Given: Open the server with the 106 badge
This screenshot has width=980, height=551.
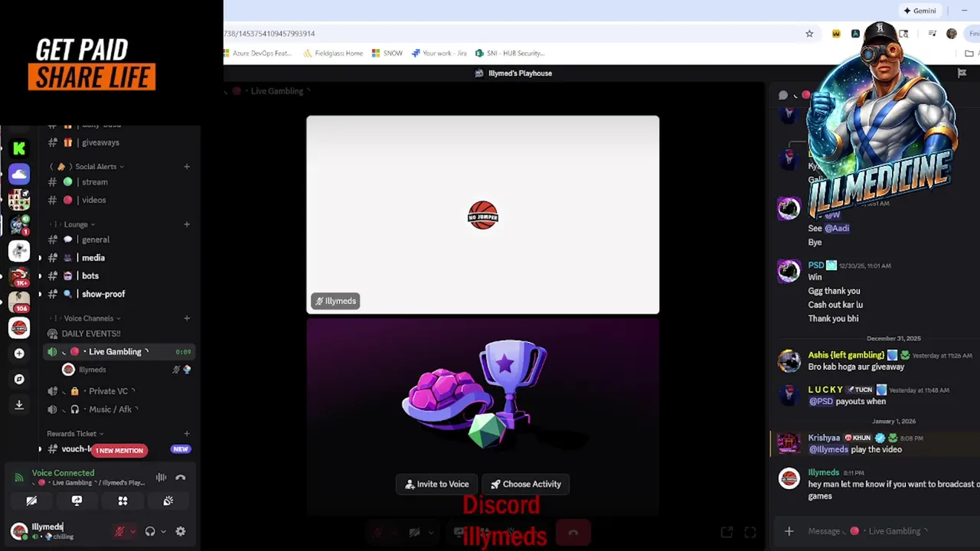Looking at the screenshot, I should click(19, 302).
